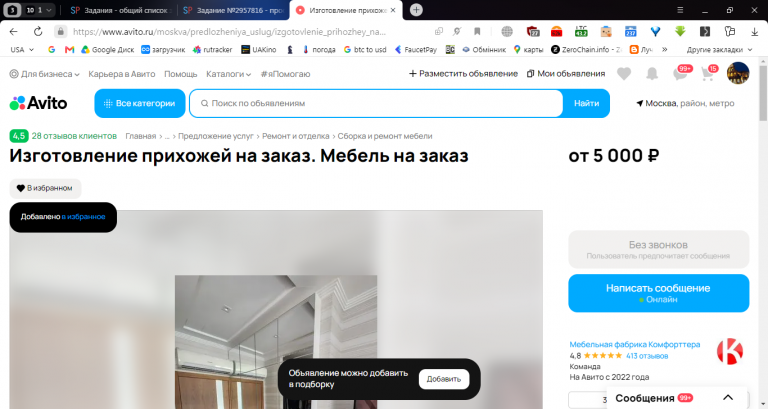Viewport: 768px width, 409px height.
Task: Open the Google bookmark icon
Action: 51,49
